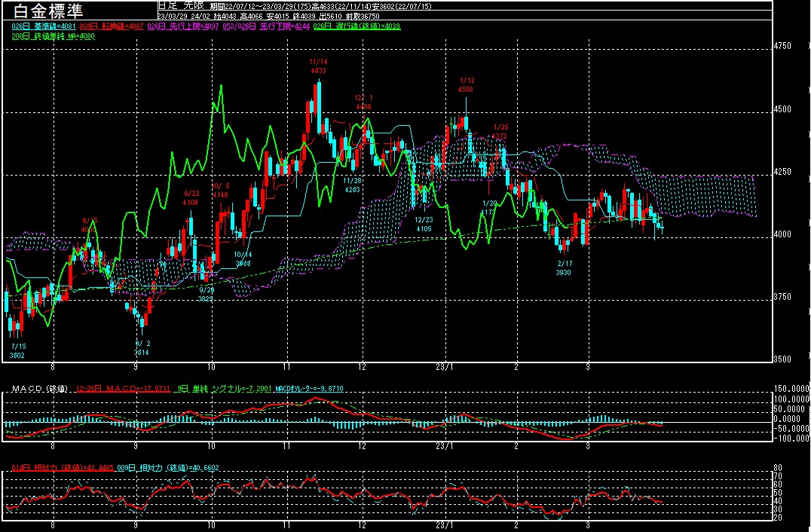The image size is (811, 532).
Task: Click month label 23/1 below the price chart
Action: 444,367
